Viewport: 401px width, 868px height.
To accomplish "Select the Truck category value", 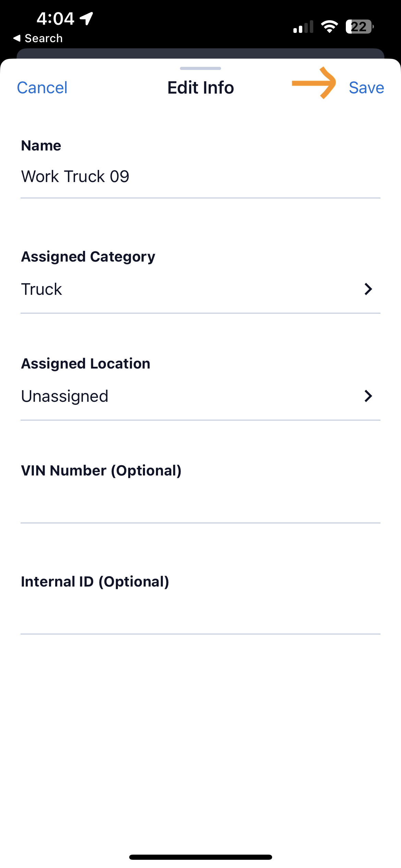I will (41, 289).
